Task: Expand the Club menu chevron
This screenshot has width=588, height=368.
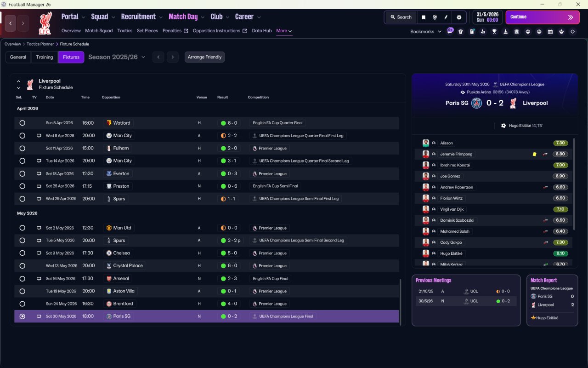Action: [227, 17]
